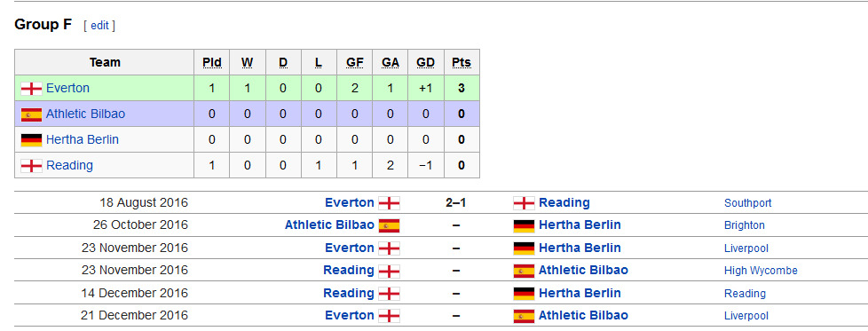Screen dimensions: 868x331
Task: Open the edit link for Group F
Action: 99,26
